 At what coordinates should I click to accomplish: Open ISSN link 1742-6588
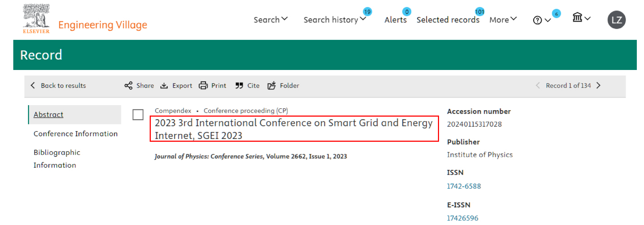tap(464, 186)
